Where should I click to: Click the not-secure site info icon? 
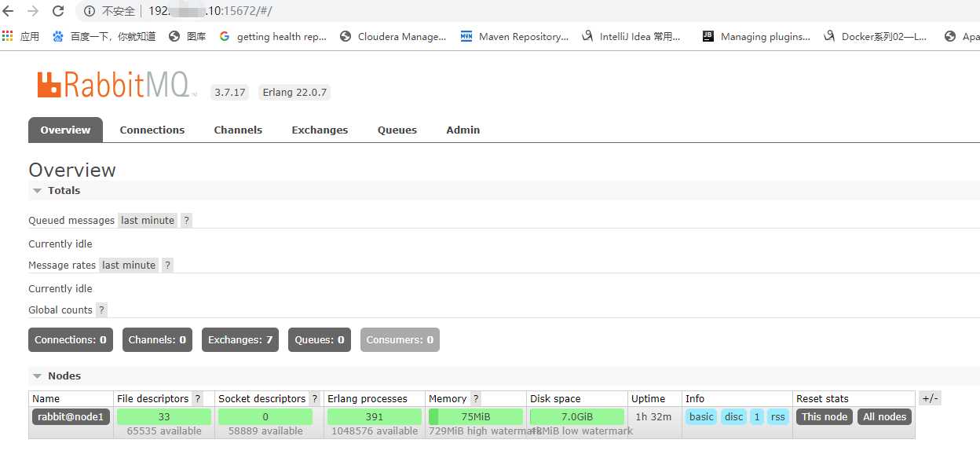(x=90, y=11)
